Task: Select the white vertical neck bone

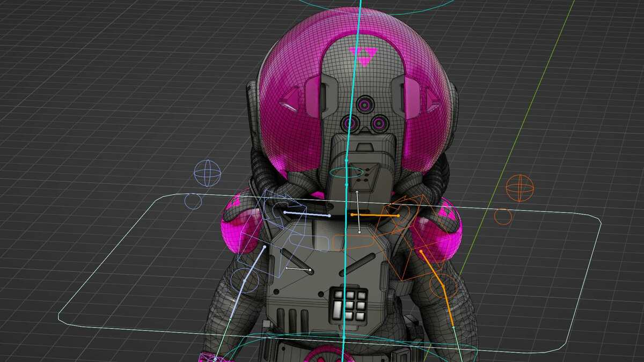Action: (358, 211)
